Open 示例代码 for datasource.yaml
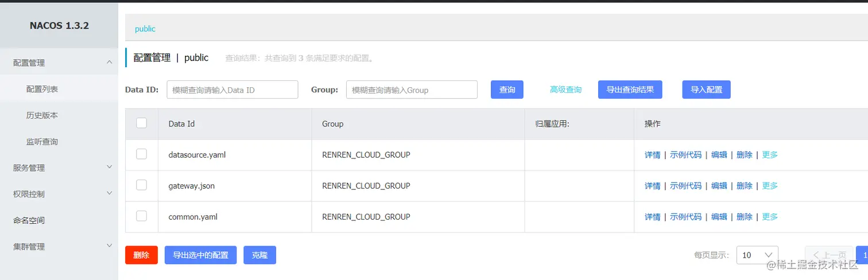 coord(685,155)
